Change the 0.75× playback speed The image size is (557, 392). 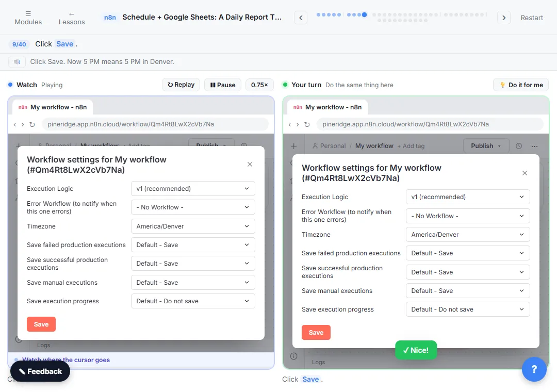[x=259, y=85]
